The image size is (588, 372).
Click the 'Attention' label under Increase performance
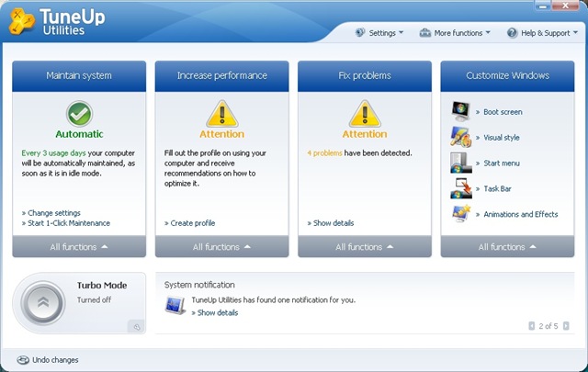(x=221, y=134)
